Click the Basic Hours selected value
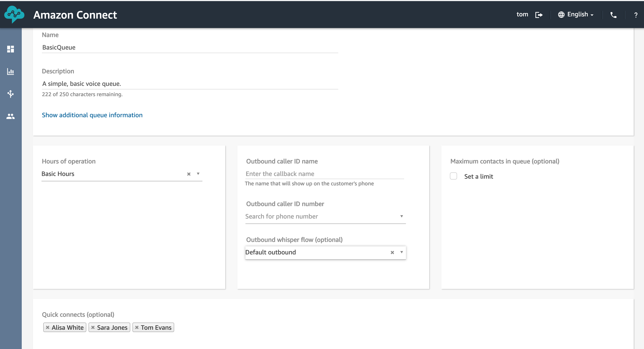The width and height of the screenshot is (644, 349). click(58, 174)
